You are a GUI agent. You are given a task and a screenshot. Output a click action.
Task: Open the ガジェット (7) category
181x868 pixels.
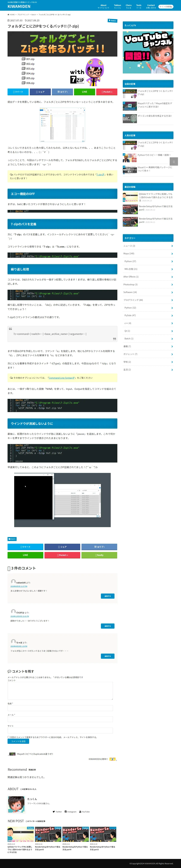(148, 354)
